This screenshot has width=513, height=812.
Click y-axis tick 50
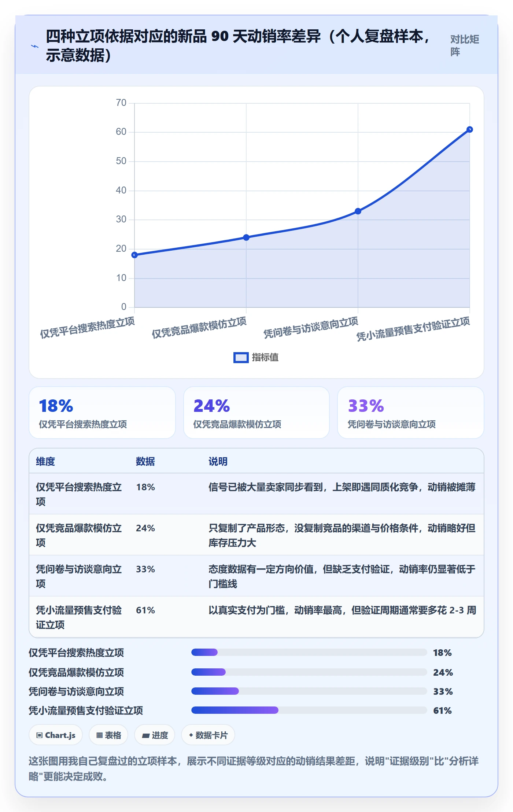coord(121,161)
